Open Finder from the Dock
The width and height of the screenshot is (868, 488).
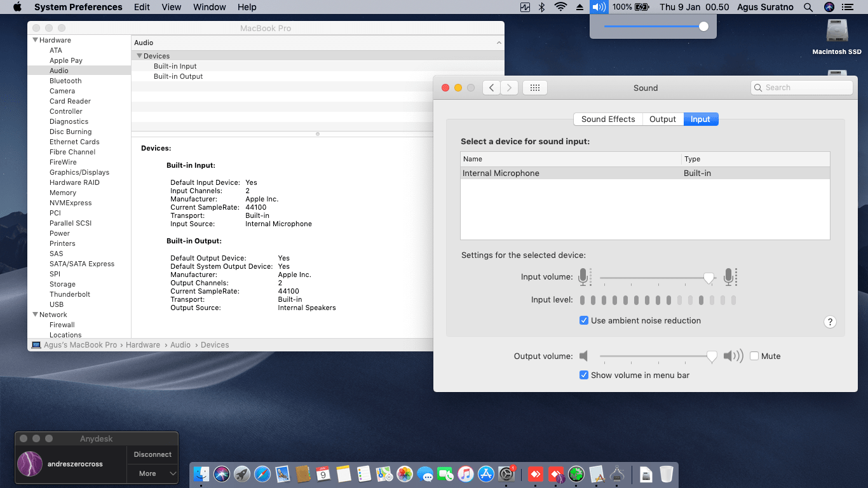pyautogui.click(x=201, y=474)
